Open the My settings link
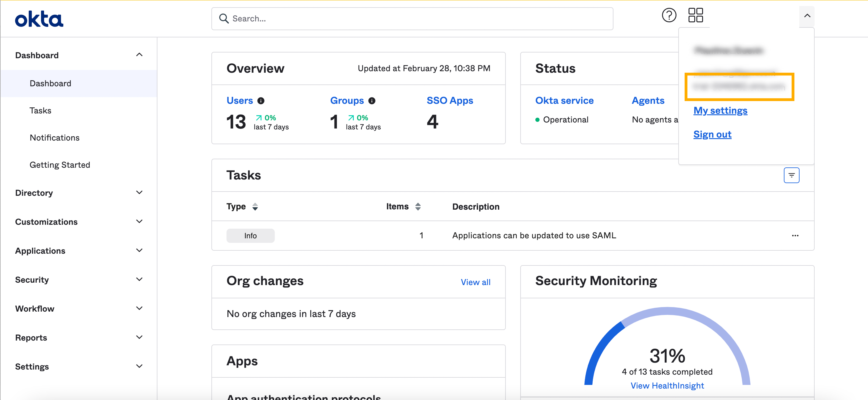Viewport: 868px width, 400px height. pyautogui.click(x=720, y=110)
